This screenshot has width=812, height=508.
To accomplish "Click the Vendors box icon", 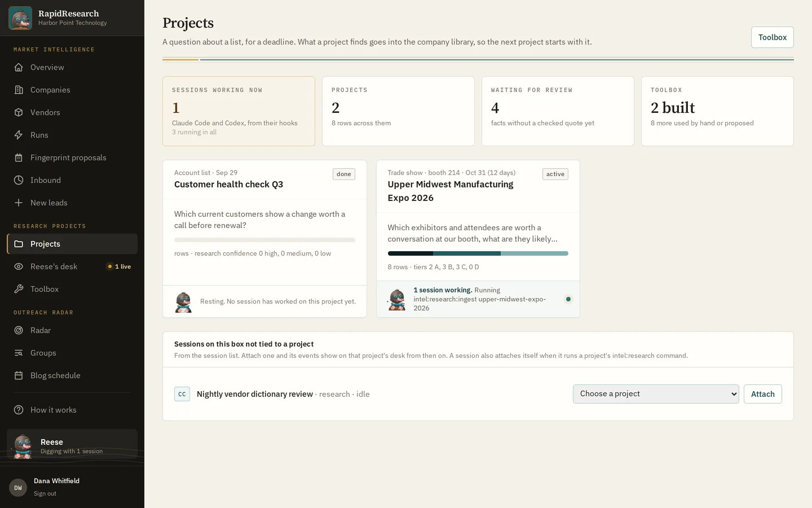I will pyautogui.click(x=19, y=112).
